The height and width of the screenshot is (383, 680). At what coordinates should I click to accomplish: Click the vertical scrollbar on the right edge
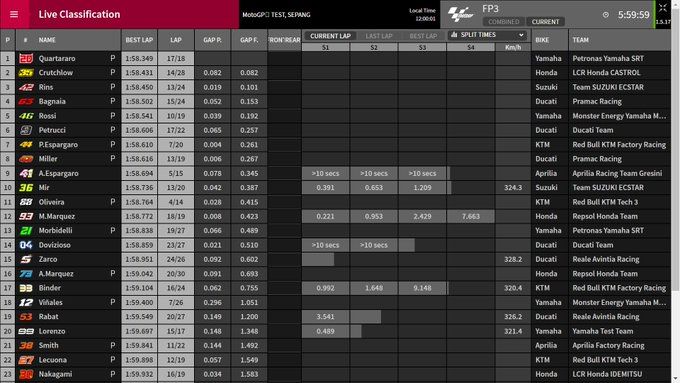tap(676, 191)
